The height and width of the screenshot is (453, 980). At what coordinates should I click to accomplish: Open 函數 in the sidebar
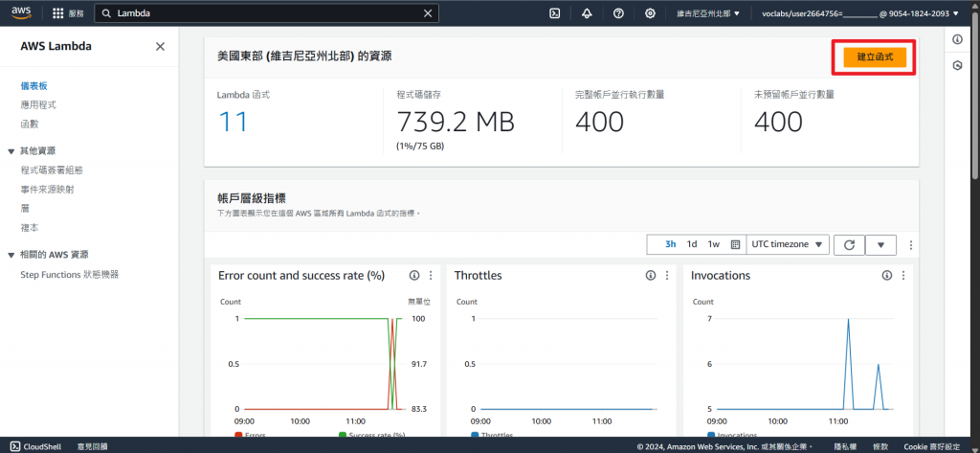pyautogui.click(x=30, y=125)
